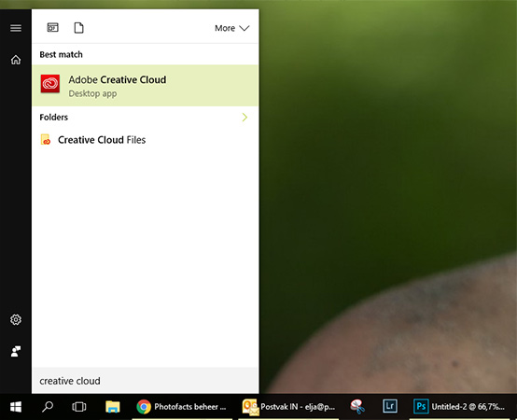Screen dimensions: 517x420
Task: Click the Adobe Creative Cloud red icon
Action: (x=50, y=84)
